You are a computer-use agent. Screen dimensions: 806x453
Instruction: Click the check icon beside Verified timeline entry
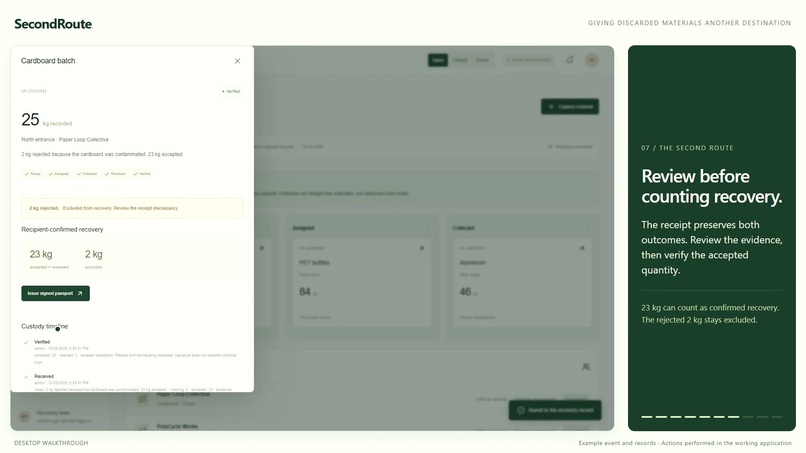pos(26,342)
